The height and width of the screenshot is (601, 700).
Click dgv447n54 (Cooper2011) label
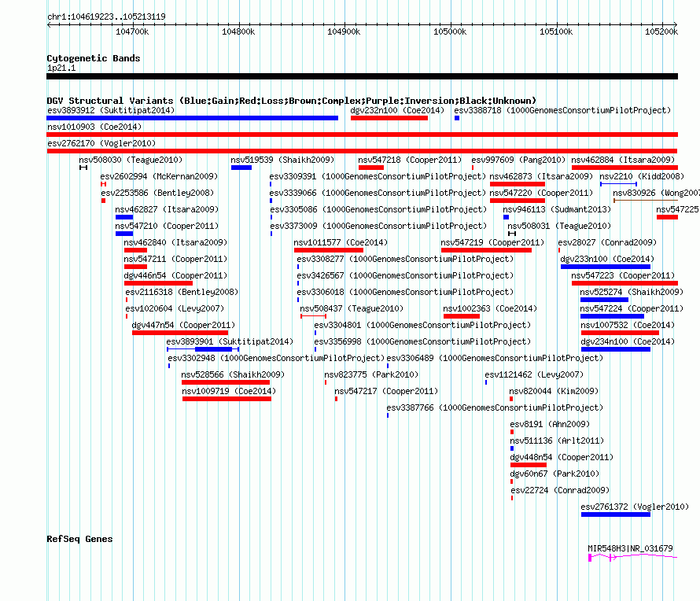pyautogui.click(x=183, y=325)
